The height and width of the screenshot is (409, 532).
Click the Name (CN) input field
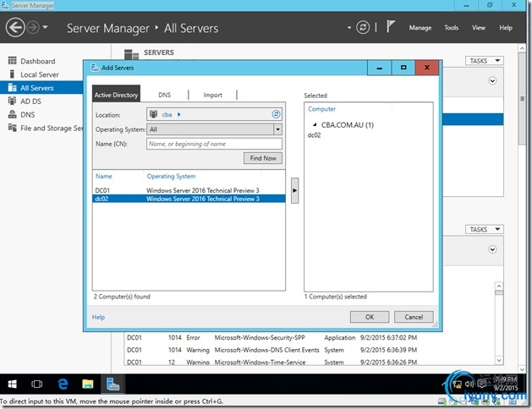point(214,144)
